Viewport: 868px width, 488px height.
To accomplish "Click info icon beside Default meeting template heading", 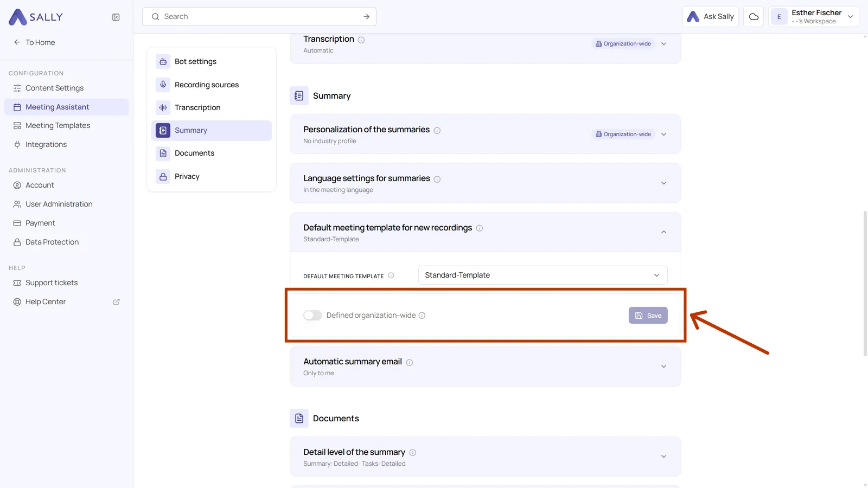I will tap(480, 228).
